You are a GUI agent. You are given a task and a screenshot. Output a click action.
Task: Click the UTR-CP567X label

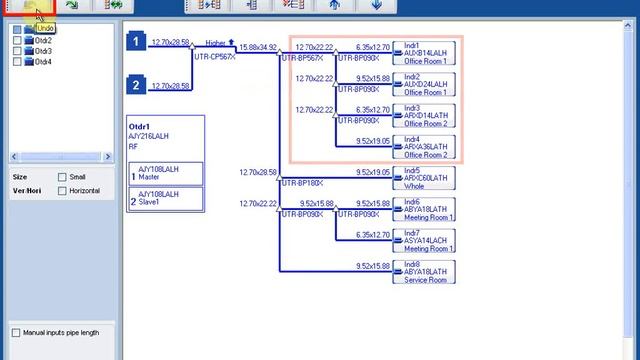click(215, 57)
